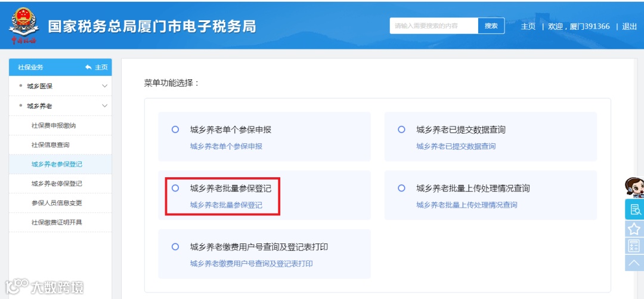Select radio for 城乡养老已提交数据查询

[x=402, y=130]
